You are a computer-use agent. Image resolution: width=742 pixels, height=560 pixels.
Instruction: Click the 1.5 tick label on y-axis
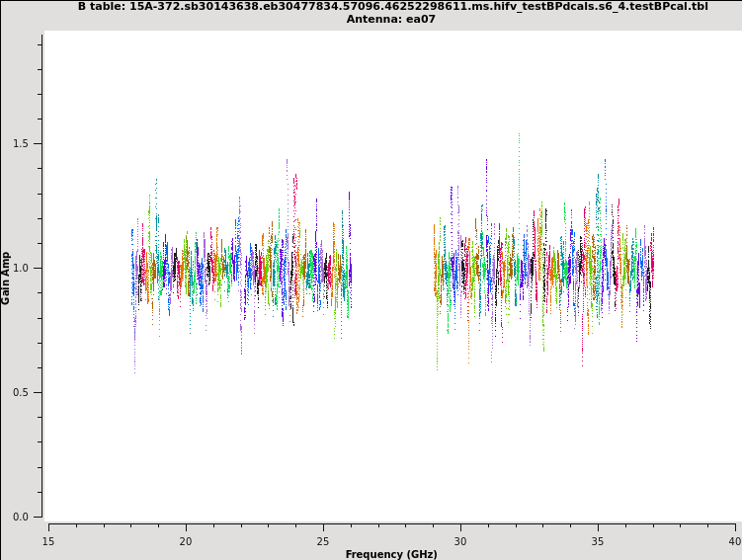tap(20, 143)
